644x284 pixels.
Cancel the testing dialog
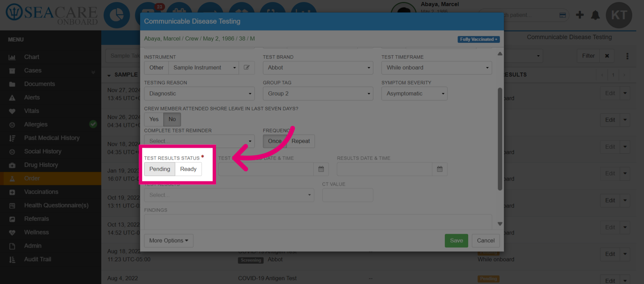coord(486,240)
